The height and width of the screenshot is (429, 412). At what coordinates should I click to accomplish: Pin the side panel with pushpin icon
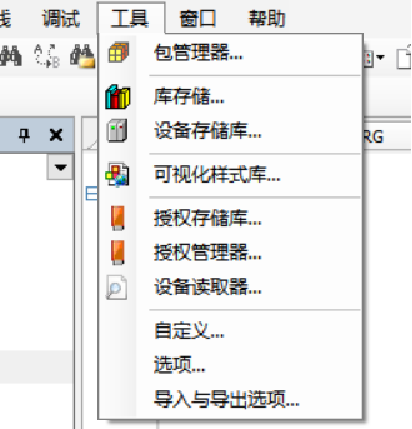click(x=24, y=135)
